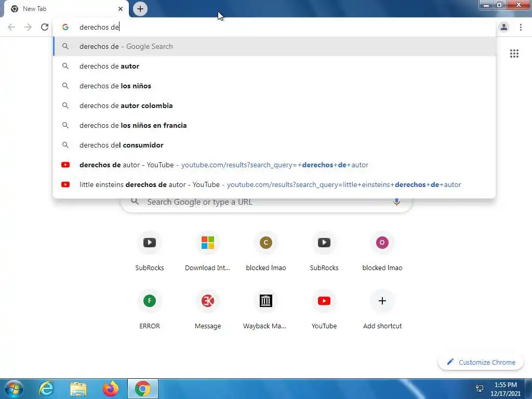Viewport: 532px width, 399px height.
Task: Open the profile avatar icon
Action: tap(504, 27)
